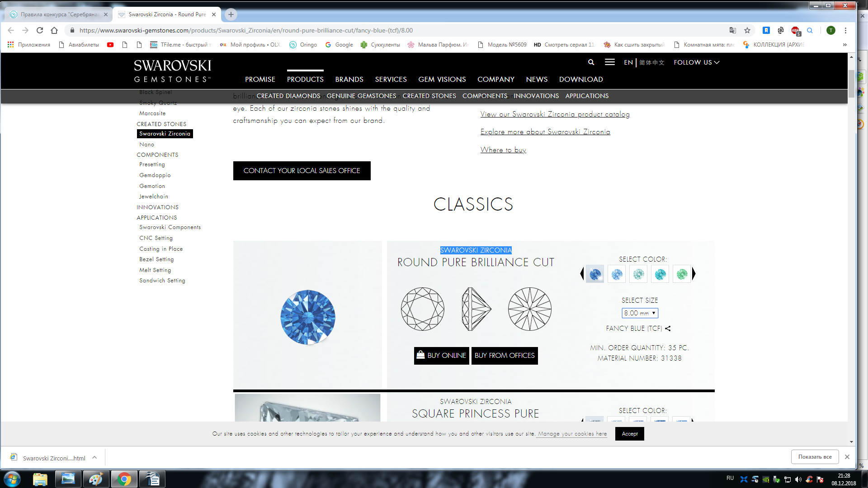
Task: Click the browser back arrow
Action: tap(11, 30)
